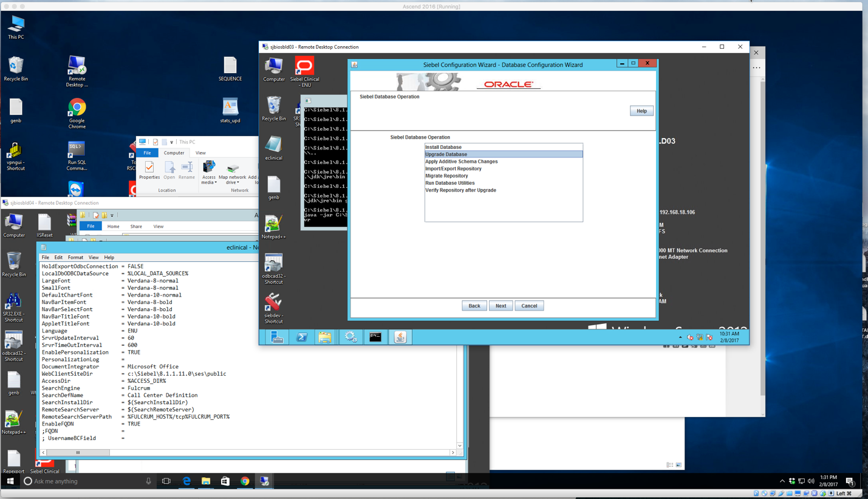Image resolution: width=868 pixels, height=499 pixels.
Task: Open TeamViewer desktop shortcut
Action: click(x=77, y=189)
